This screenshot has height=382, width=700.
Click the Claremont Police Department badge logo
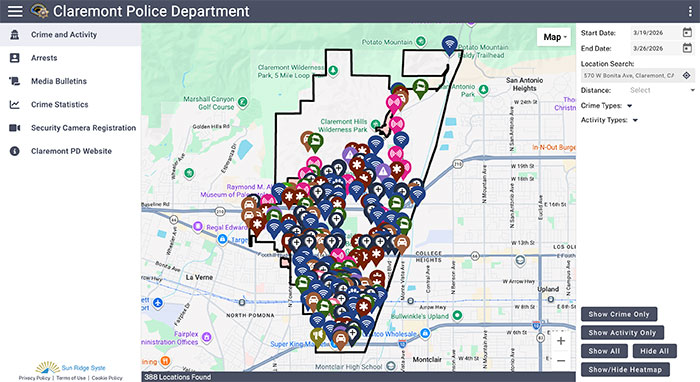tap(39, 11)
